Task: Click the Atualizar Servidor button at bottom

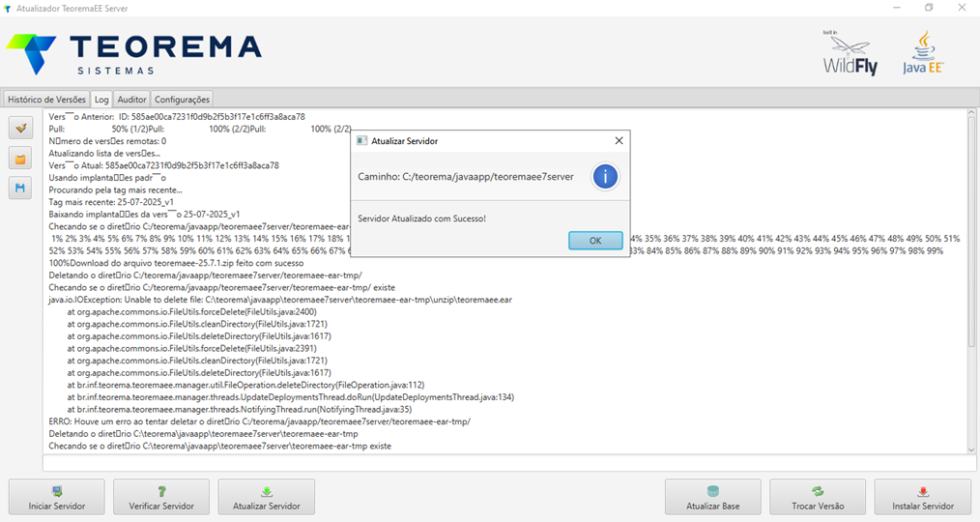Action: click(266, 498)
